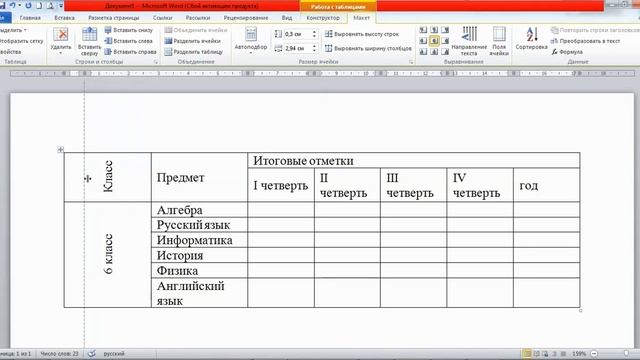Screen dimensions: 640x360
Task: Open Поля ячейки (cell margins)
Action: 499,41
